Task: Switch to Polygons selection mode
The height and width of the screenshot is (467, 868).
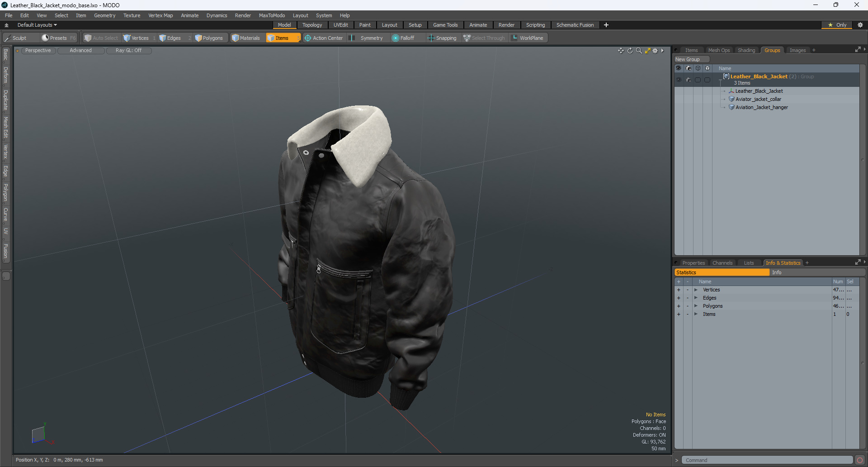Action: coord(209,38)
